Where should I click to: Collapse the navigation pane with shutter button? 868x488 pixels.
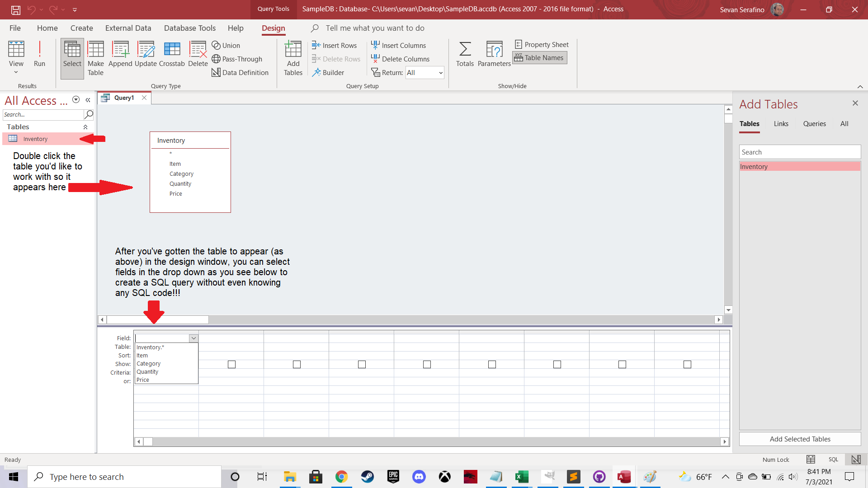(x=88, y=100)
